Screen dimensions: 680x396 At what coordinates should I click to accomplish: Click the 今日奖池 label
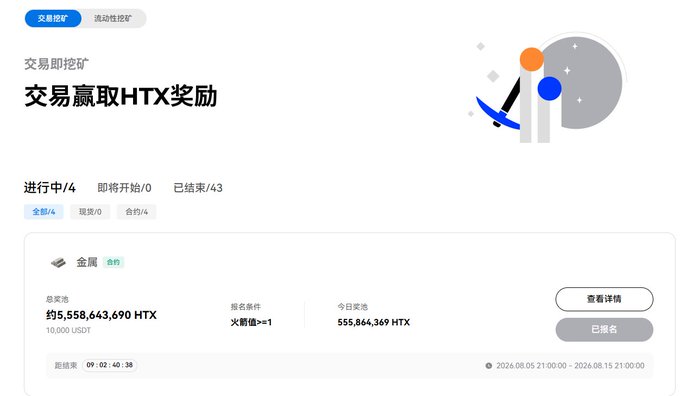[x=353, y=307]
